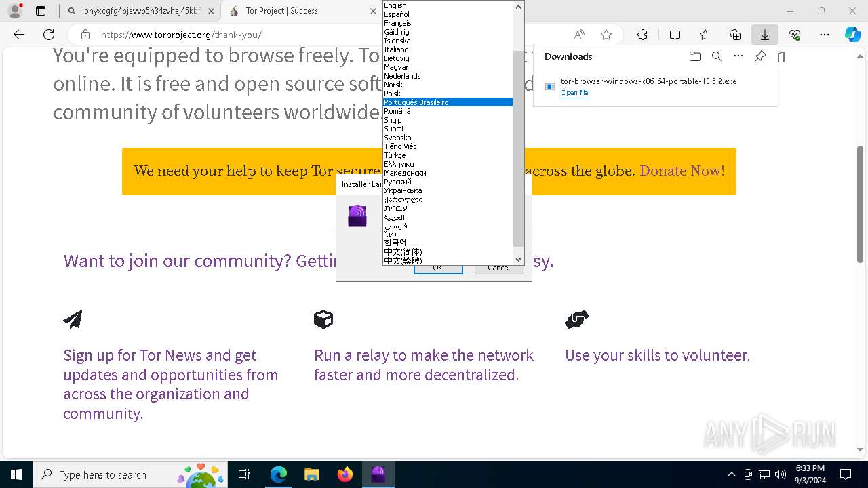Click Run a relay link

[424, 365]
